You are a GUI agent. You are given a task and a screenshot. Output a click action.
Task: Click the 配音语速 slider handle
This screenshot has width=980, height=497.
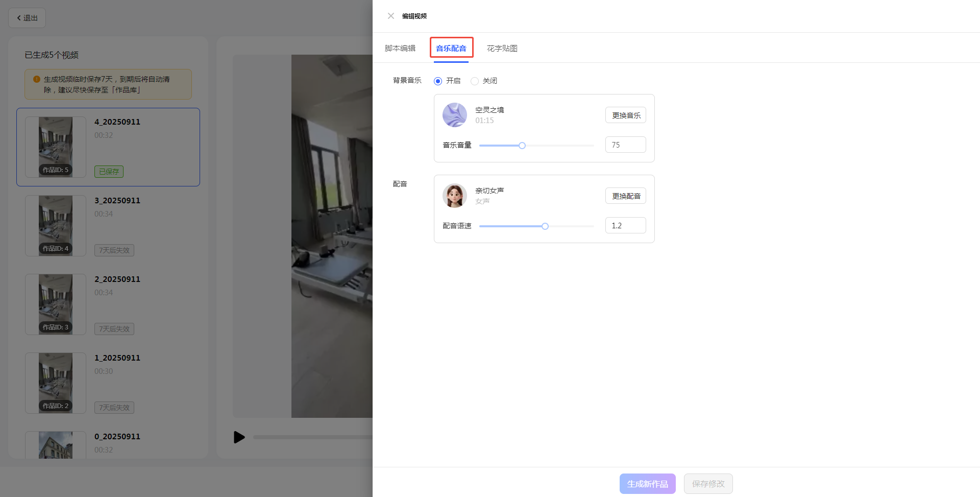[545, 226]
